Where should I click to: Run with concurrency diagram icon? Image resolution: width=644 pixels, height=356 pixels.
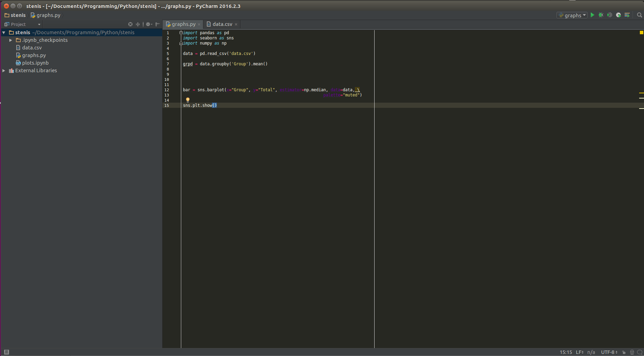[x=627, y=15]
